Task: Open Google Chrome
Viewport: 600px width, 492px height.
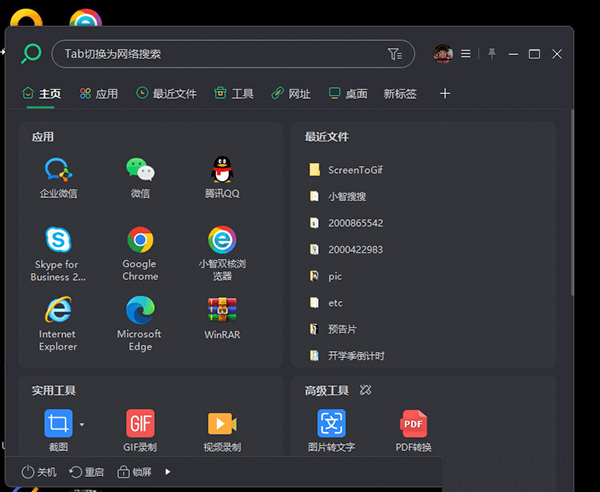Action: 140,248
